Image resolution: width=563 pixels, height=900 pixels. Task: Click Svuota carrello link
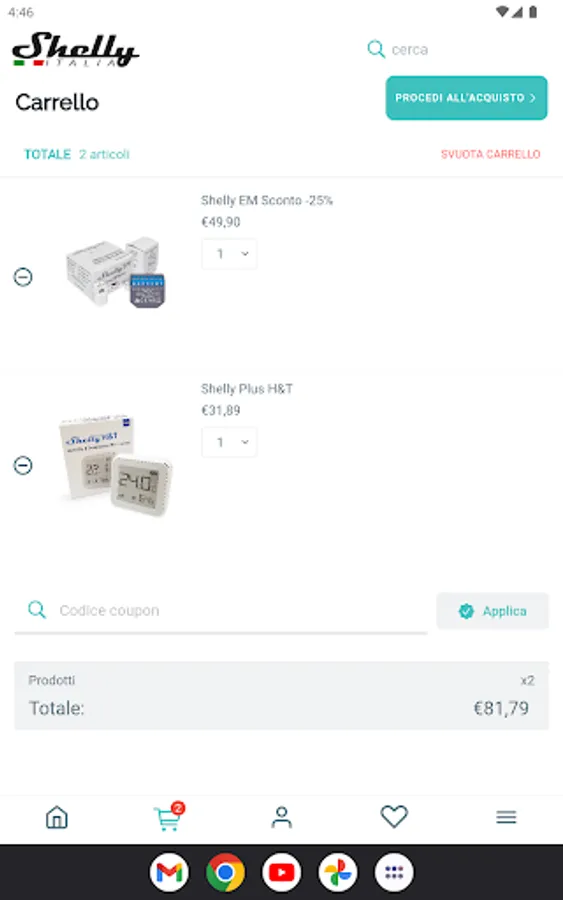click(x=491, y=154)
